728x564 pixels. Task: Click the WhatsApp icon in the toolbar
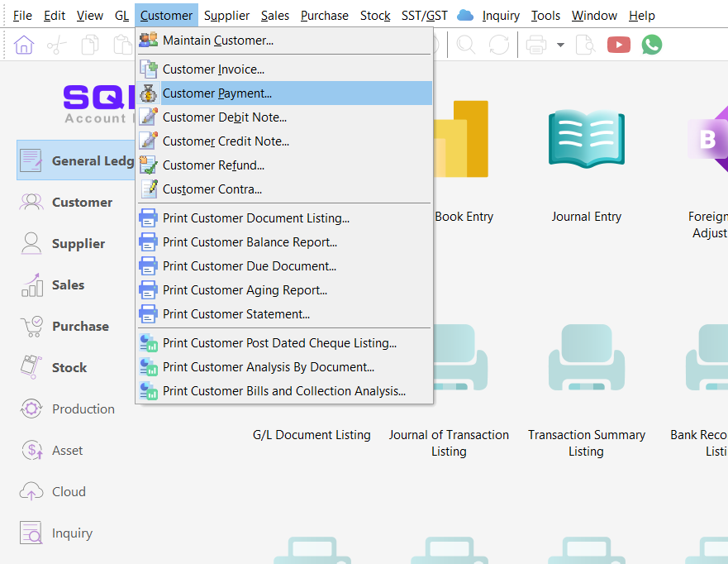(652, 45)
